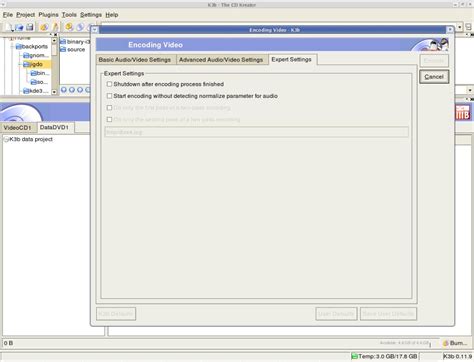Click the green Temp folder status icon

point(354,356)
